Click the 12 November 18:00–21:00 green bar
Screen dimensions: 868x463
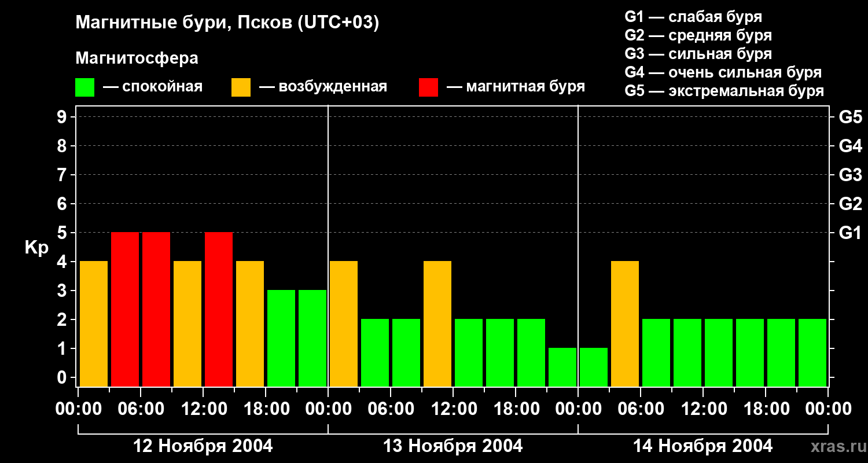point(281,338)
